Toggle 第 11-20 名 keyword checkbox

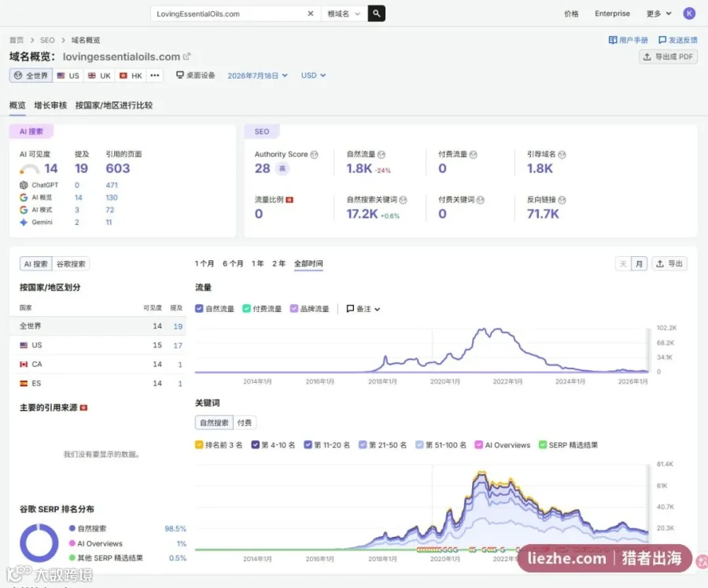tap(308, 445)
